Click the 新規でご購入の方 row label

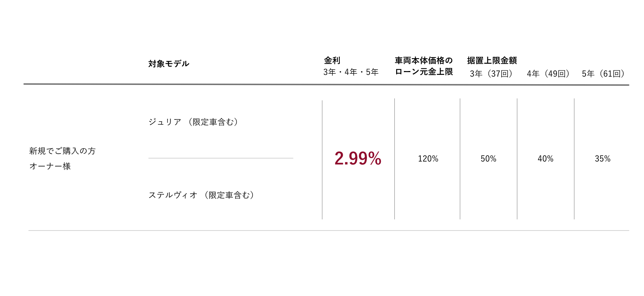62,151
